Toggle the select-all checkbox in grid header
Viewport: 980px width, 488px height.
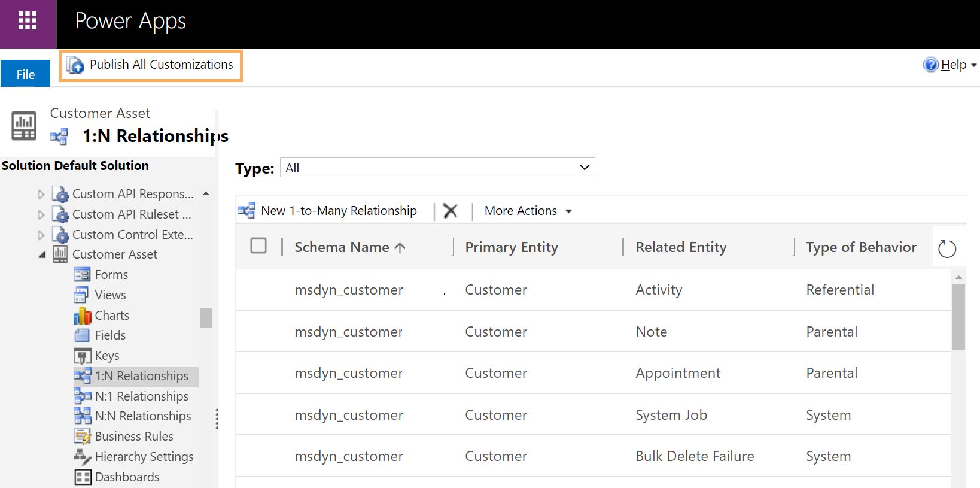point(258,246)
